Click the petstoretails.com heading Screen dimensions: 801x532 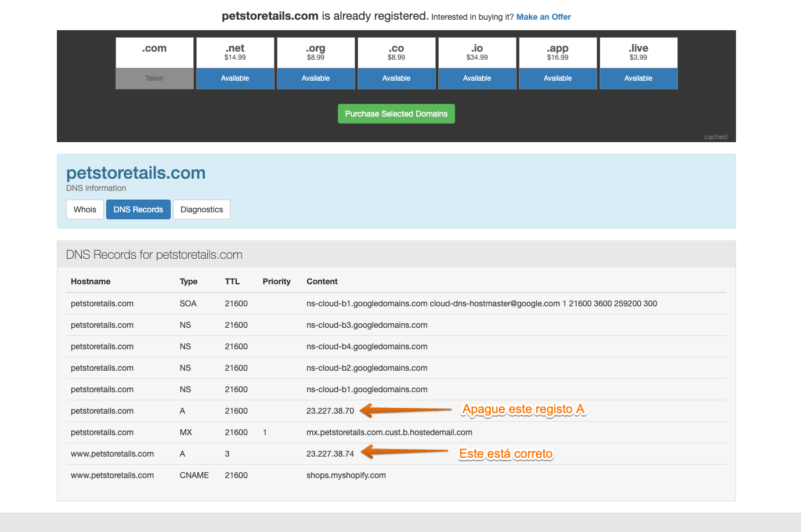[136, 173]
